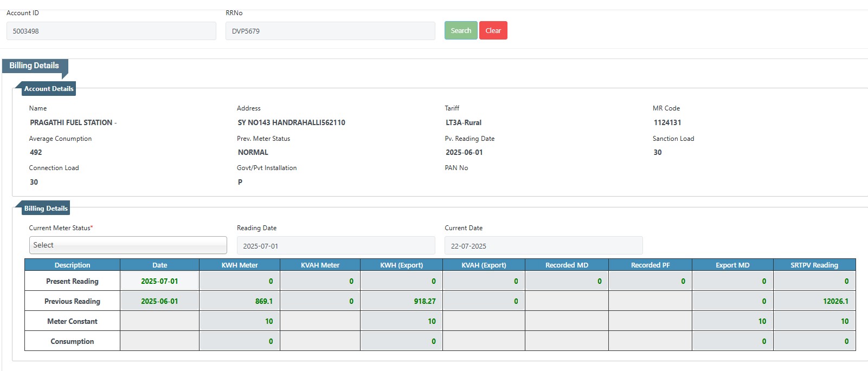Click the SRTPV Reading column header
Viewport: 868px width, 371px height.
pos(814,265)
